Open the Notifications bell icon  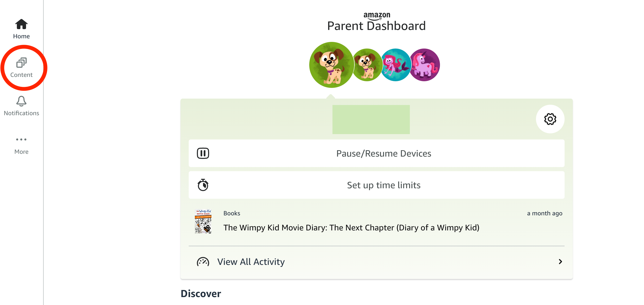point(21,101)
